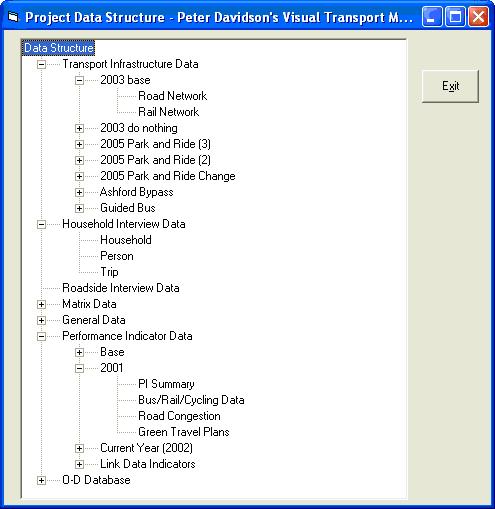Click the Exit button

[450, 86]
